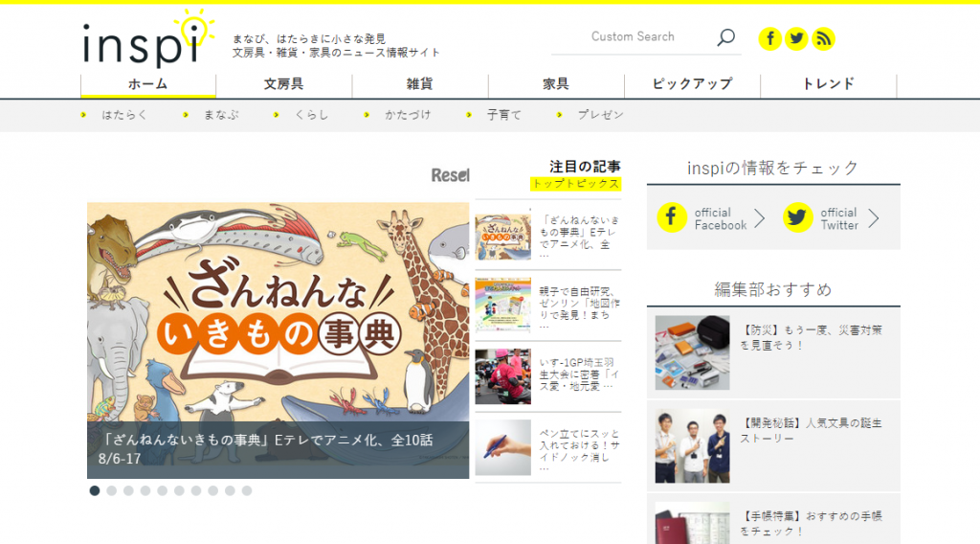Click the official Facebook text link

coord(721,219)
